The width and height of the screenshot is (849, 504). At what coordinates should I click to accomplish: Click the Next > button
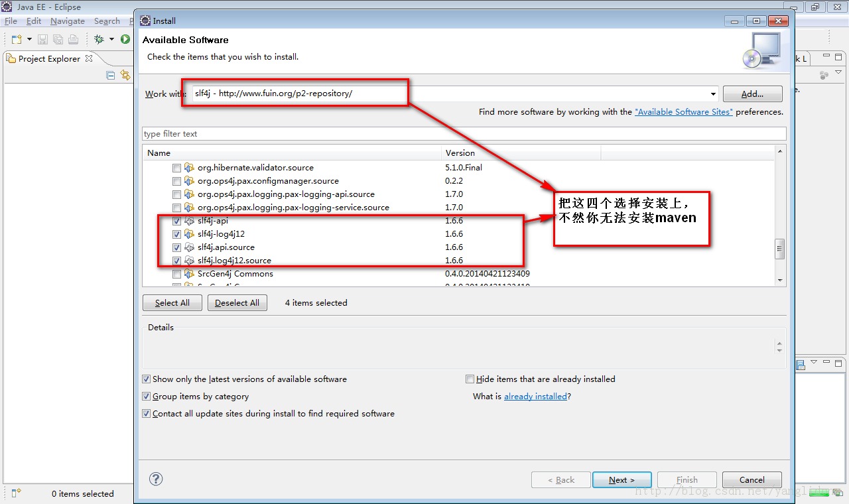tap(621, 480)
